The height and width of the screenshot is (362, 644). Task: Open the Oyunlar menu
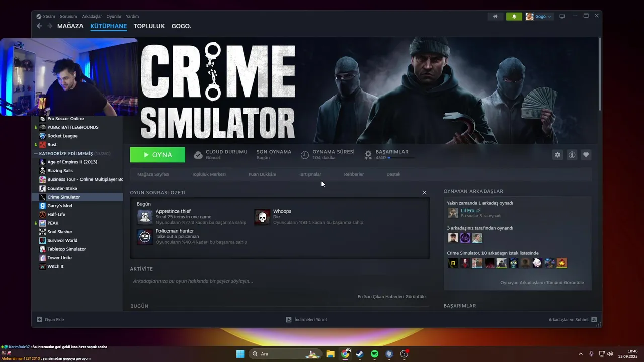(x=114, y=16)
